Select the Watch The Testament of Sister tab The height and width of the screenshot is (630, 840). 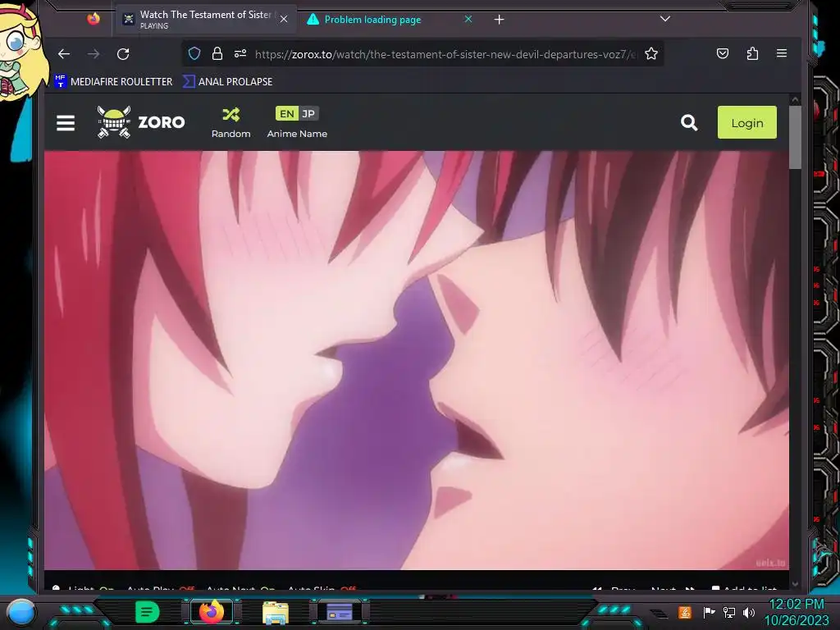(206, 20)
